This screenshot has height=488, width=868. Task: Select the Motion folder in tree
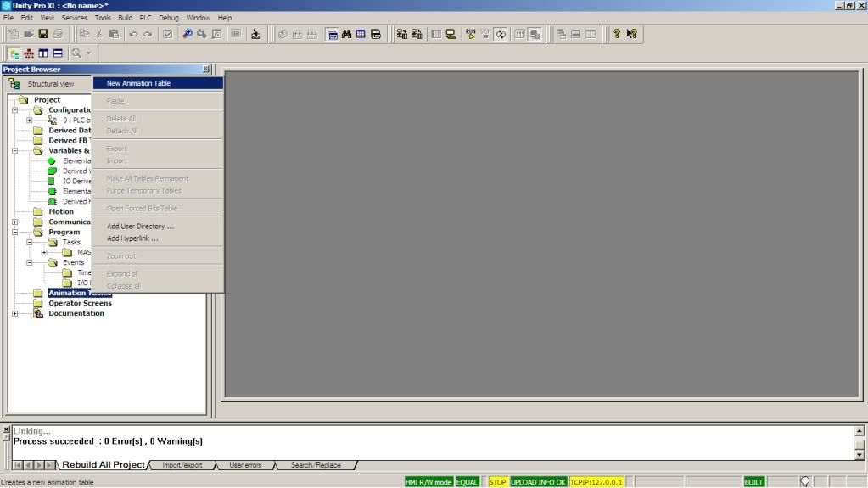click(61, 211)
